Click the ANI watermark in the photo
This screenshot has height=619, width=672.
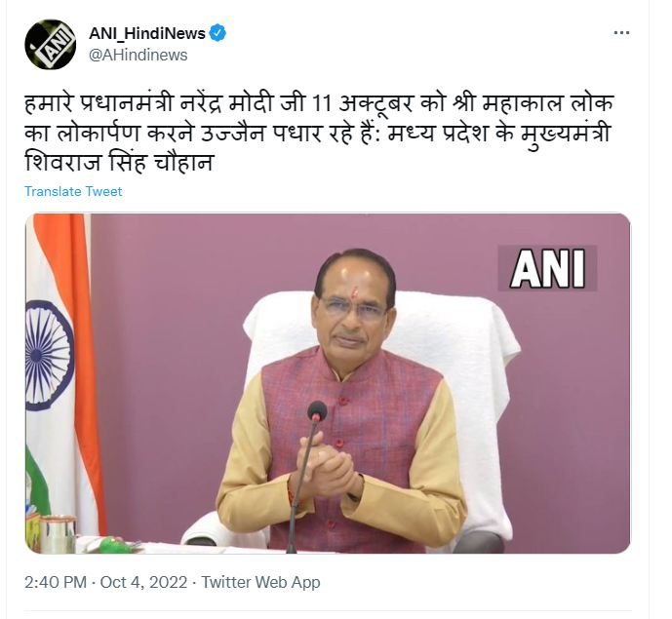tap(547, 269)
